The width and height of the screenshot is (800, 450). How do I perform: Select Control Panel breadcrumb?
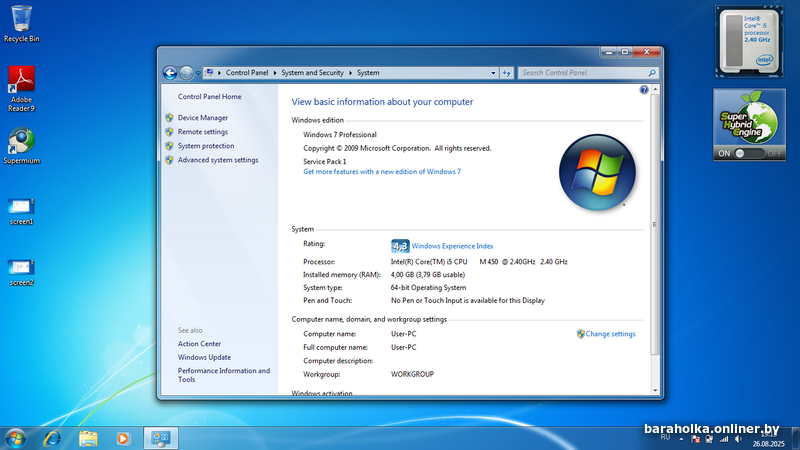[247, 73]
